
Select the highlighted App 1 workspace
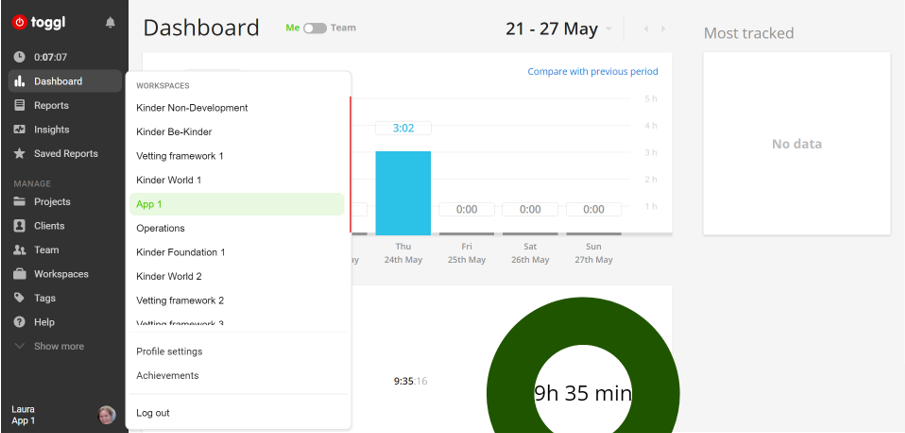tap(237, 204)
